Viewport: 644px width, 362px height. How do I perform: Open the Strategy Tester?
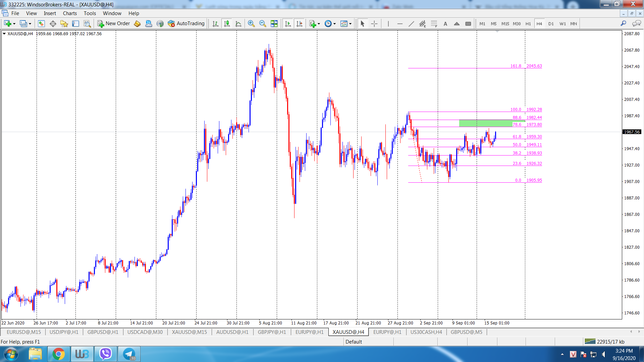pyautogui.click(x=87, y=23)
